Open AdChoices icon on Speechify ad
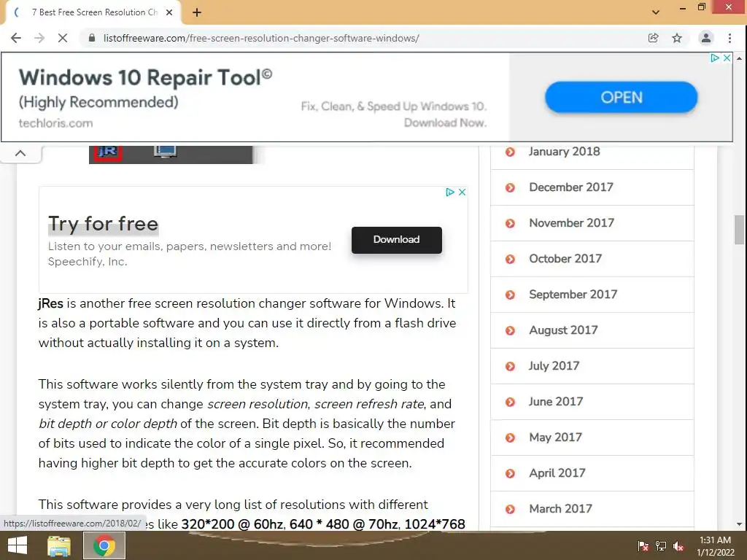 click(x=449, y=192)
